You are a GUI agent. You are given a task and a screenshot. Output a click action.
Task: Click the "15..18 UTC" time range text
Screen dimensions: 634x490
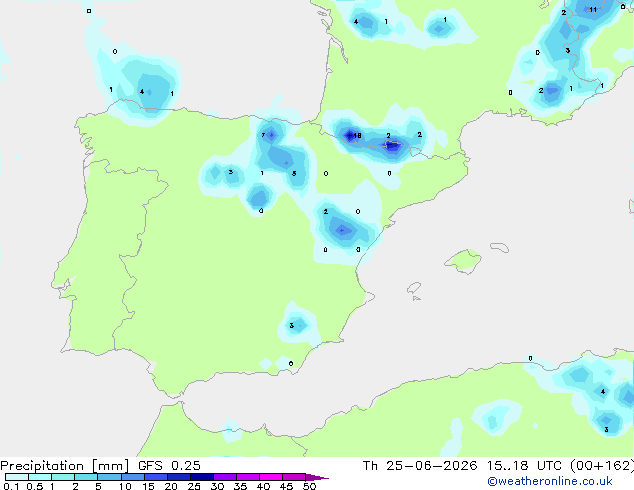click(524, 466)
